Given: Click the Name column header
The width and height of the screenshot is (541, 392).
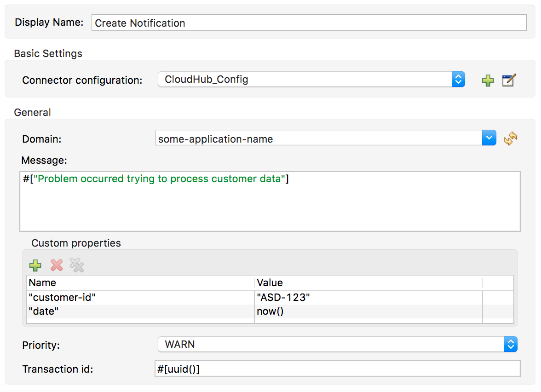Looking at the screenshot, I should pyautogui.click(x=138, y=282).
